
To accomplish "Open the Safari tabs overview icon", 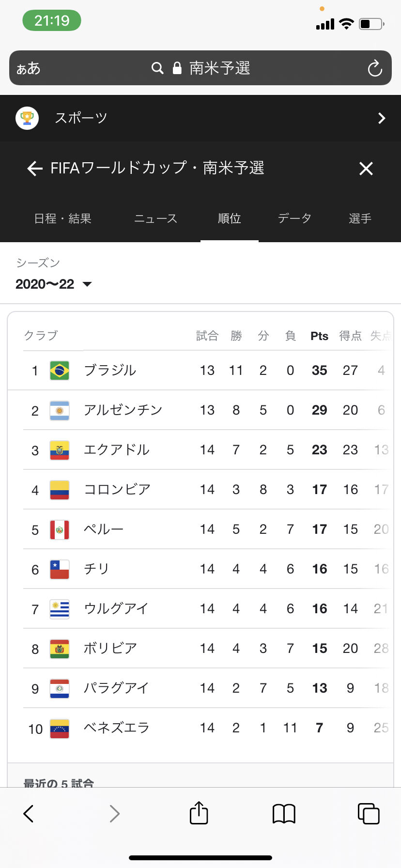I will (x=368, y=813).
